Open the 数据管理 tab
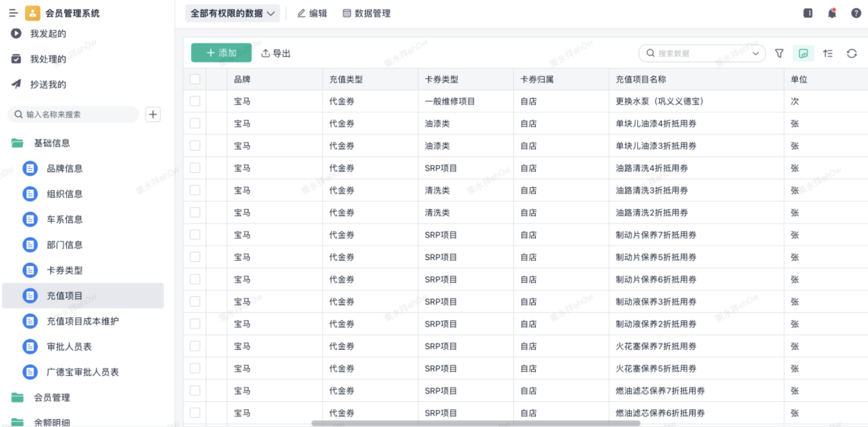The width and height of the screenshot is (868, 427). coord(367,13)
